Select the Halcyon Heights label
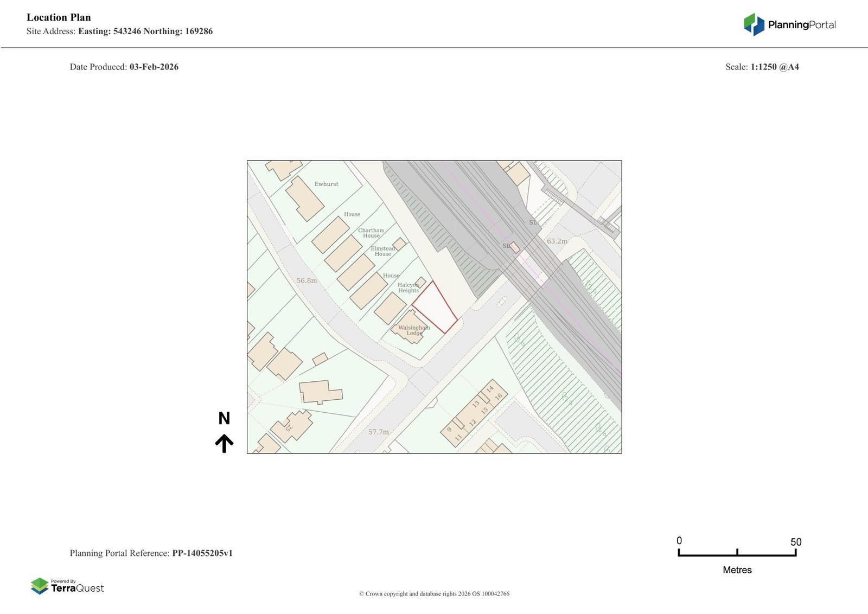 click(408, 287)
